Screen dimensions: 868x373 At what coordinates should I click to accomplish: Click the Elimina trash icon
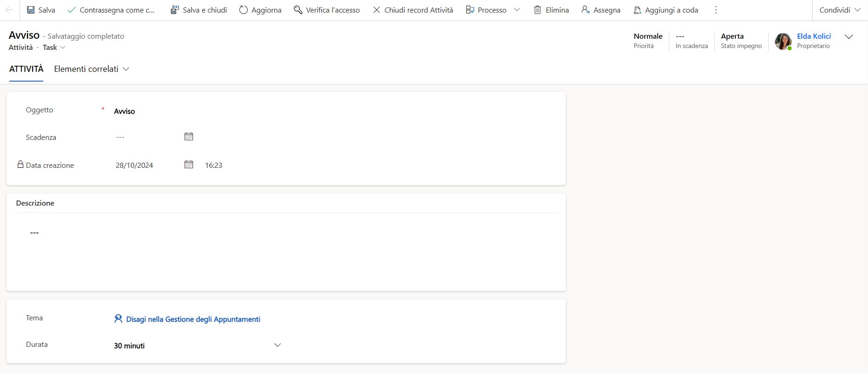tap(537, 10)
